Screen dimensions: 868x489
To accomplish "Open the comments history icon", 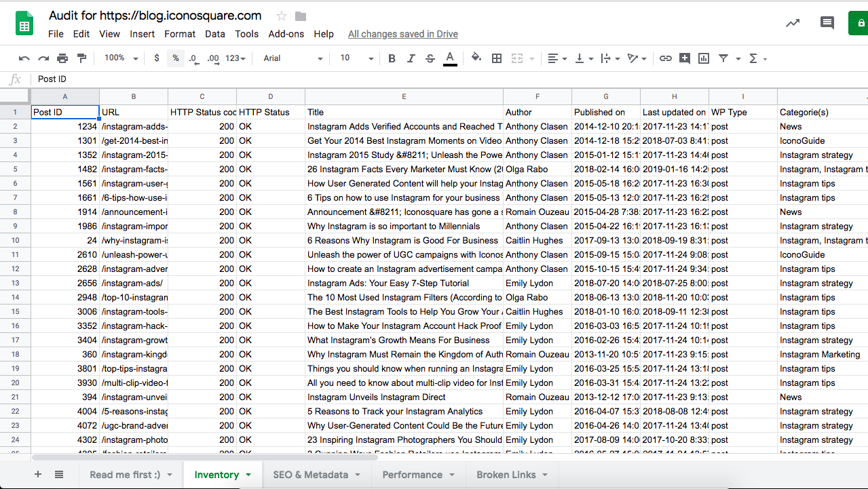I will [x=827, y=23].
